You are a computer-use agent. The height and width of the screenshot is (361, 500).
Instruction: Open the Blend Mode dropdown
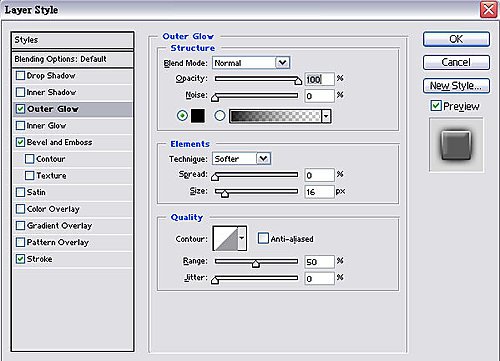pyautogui.click(x=251, y=63)
